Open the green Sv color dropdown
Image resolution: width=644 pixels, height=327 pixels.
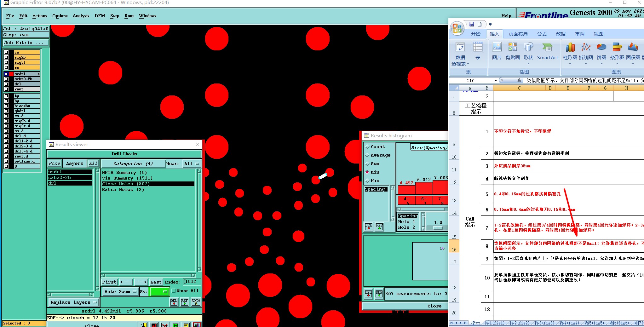[160, 292]
